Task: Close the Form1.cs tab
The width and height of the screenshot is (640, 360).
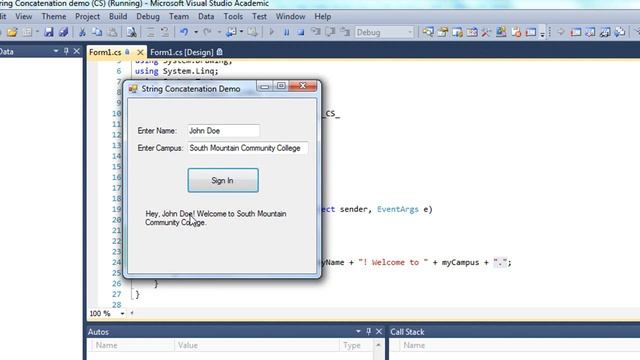Action: (140, 52)
